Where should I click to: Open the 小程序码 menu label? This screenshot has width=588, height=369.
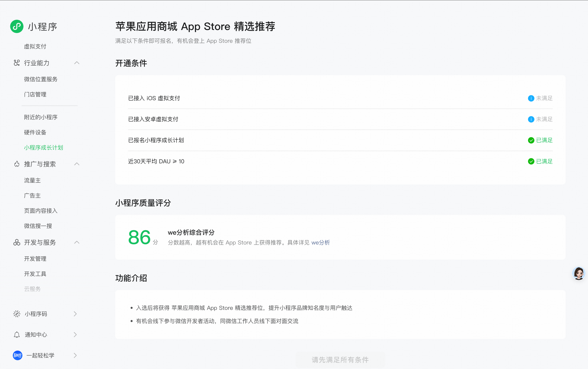coord(36,314)
